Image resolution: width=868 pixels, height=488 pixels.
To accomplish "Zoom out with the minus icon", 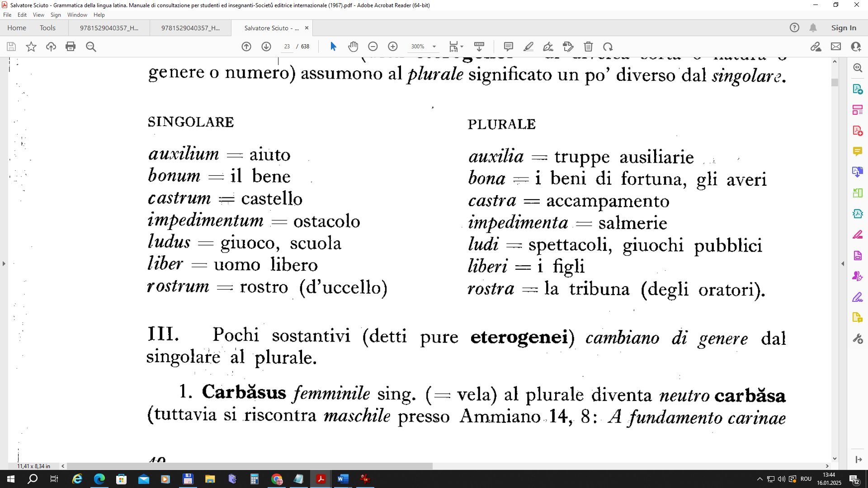I will coord(373,47).
